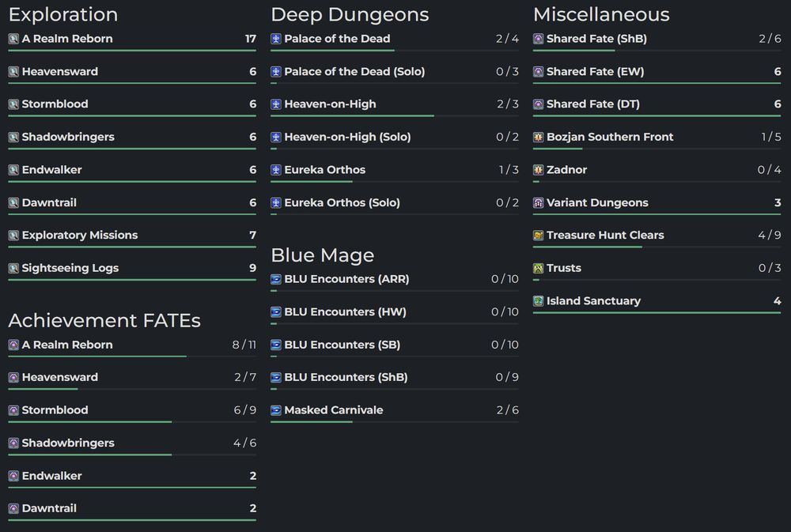
Task: Click the Exploration Dawntrail icon
Action: click(13, 202)
